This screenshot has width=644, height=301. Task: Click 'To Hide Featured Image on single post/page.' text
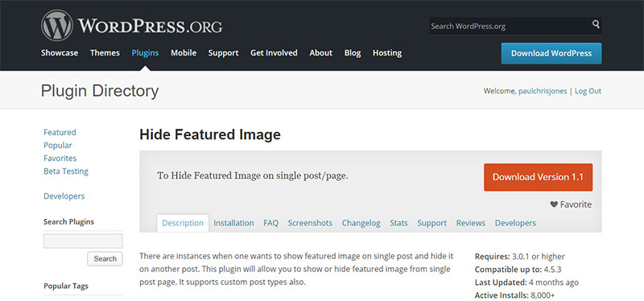(x=253, y=175)
